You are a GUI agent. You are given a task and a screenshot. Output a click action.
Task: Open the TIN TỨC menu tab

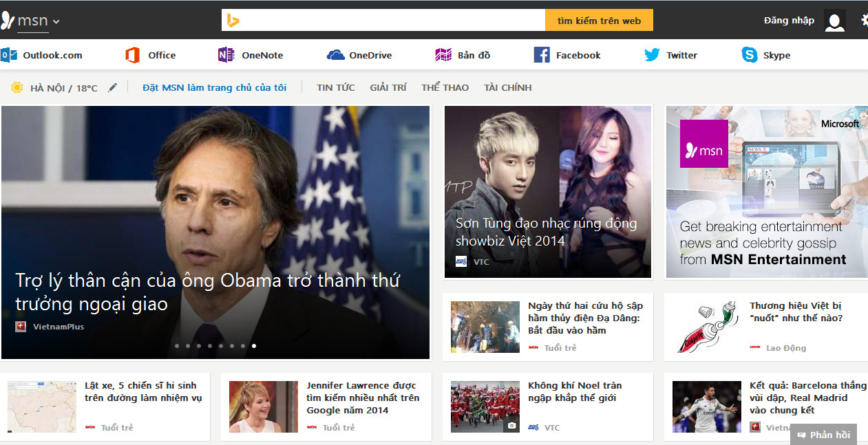click(x=336, y=87)
